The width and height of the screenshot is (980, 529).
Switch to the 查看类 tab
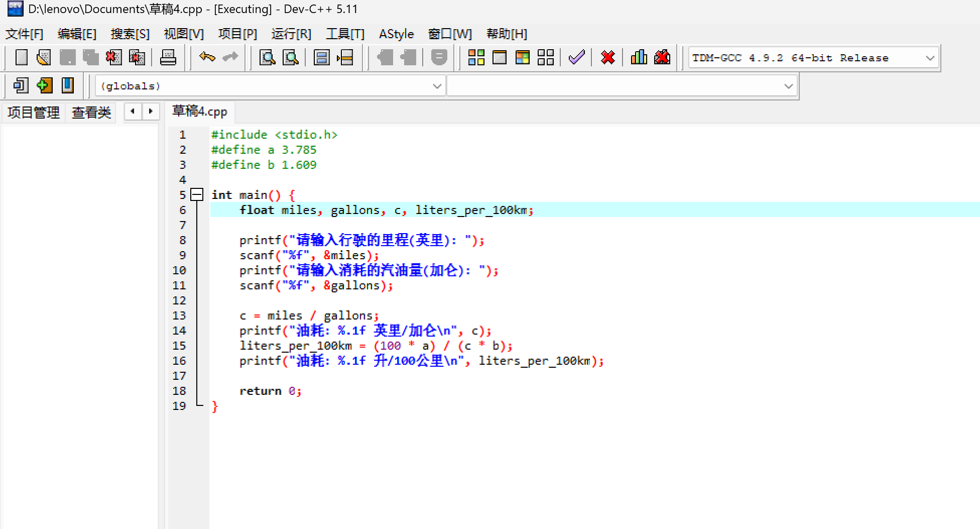click(91, 113)
